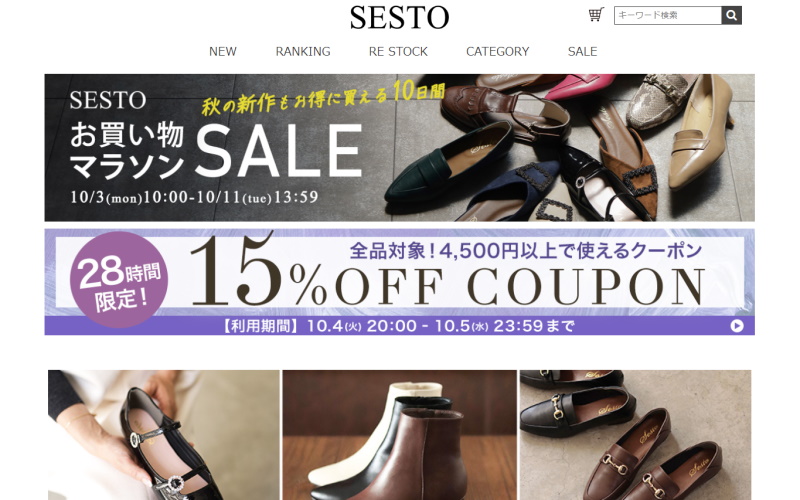Screen dimensions: 800x500
Task: Click the magnifier search button
Action: point(731,15)
